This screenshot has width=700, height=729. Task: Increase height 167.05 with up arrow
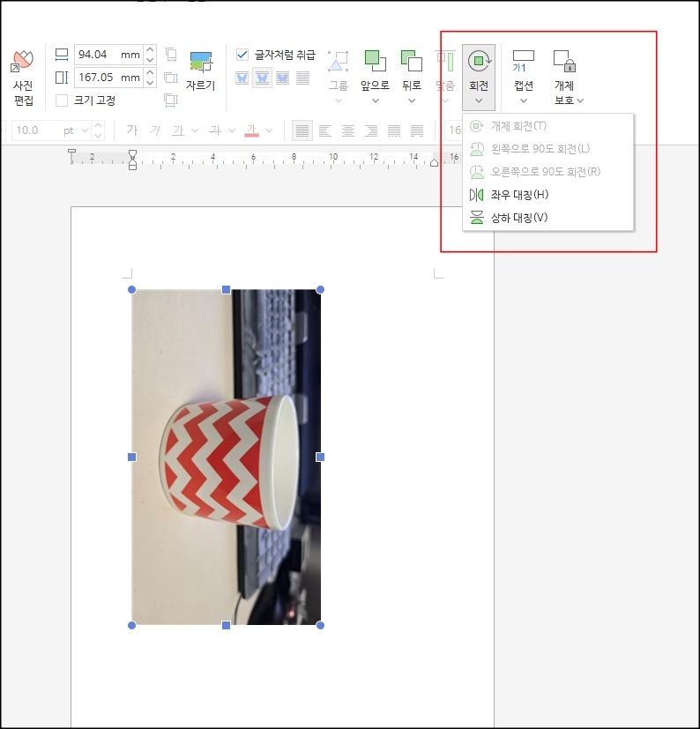[150, 72]
